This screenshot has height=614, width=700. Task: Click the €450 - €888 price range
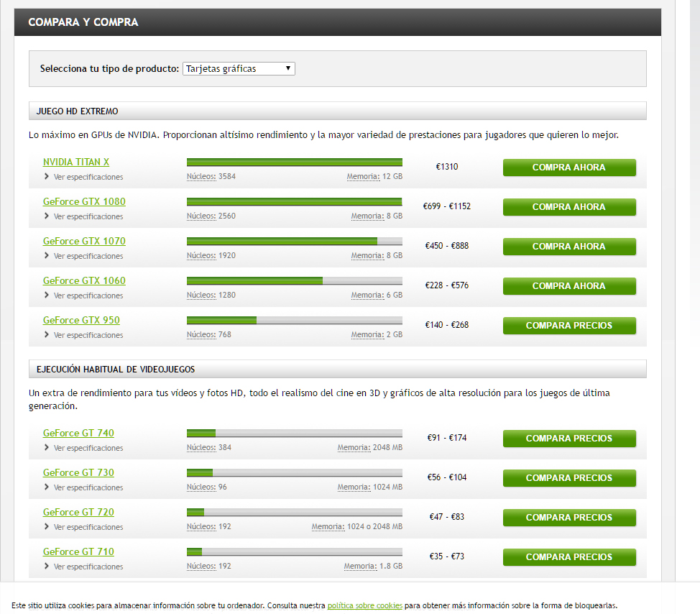pyautogui.click(x=447, y=246)
